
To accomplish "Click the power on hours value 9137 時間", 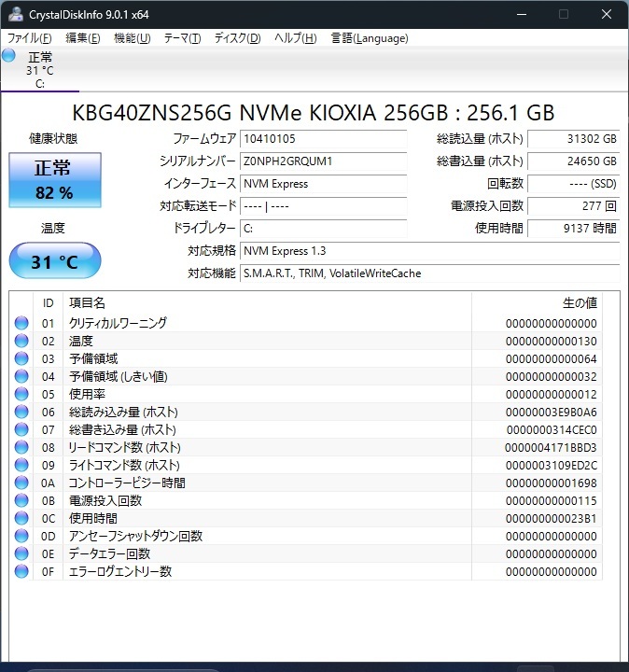I will click(574, 229).
